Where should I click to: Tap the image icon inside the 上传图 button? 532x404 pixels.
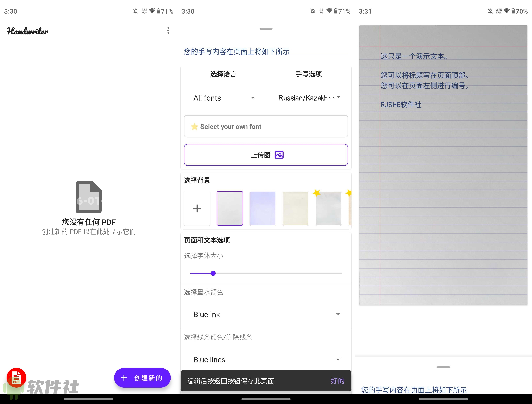pos(279,155)
